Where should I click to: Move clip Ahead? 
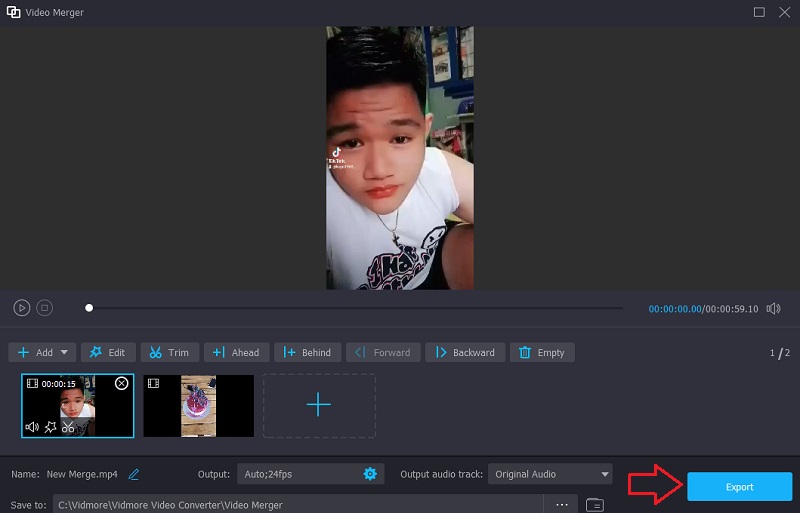[x=236, y=352]
